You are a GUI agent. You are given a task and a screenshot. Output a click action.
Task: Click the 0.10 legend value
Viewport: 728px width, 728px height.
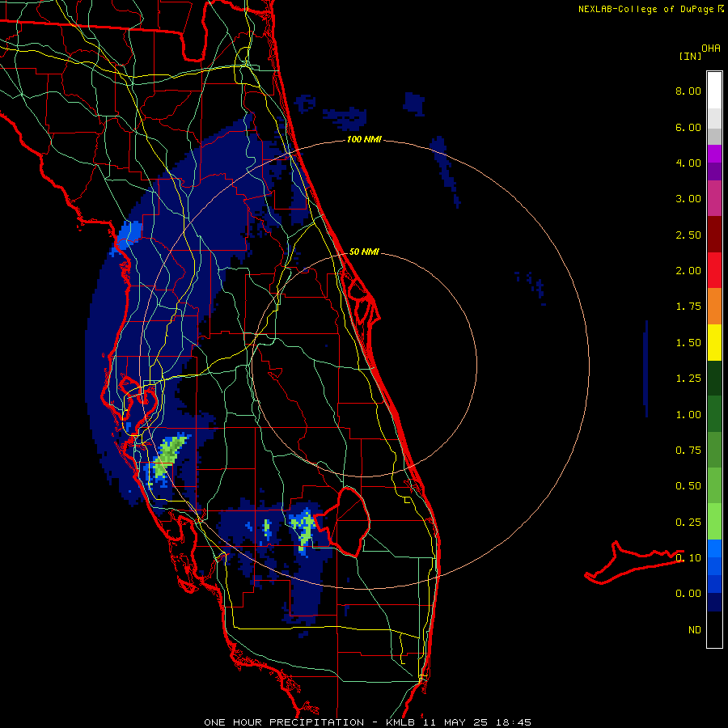point(688,558)
